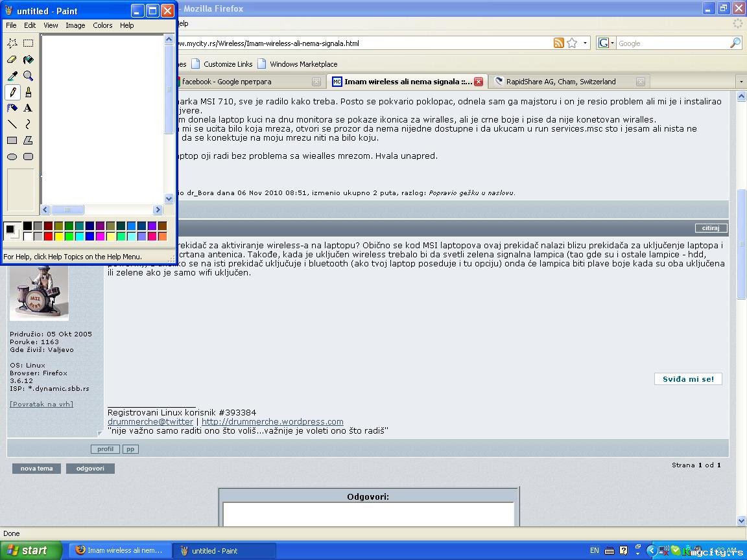The image size is (747, 560).
Task: Open drummerche@twitter link
Action: (150, 421)
